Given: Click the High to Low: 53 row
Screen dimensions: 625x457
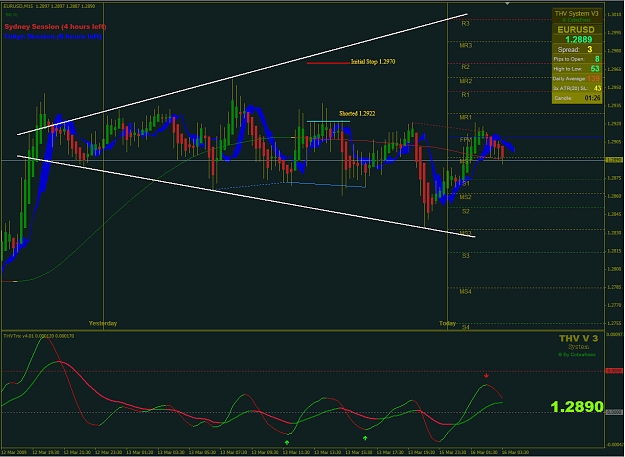Looking at the screenshot, I should coord(577,69).
